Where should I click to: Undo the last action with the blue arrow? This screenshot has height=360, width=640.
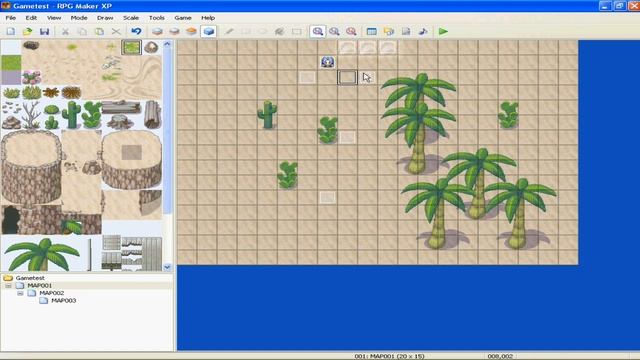coord(136,31)
